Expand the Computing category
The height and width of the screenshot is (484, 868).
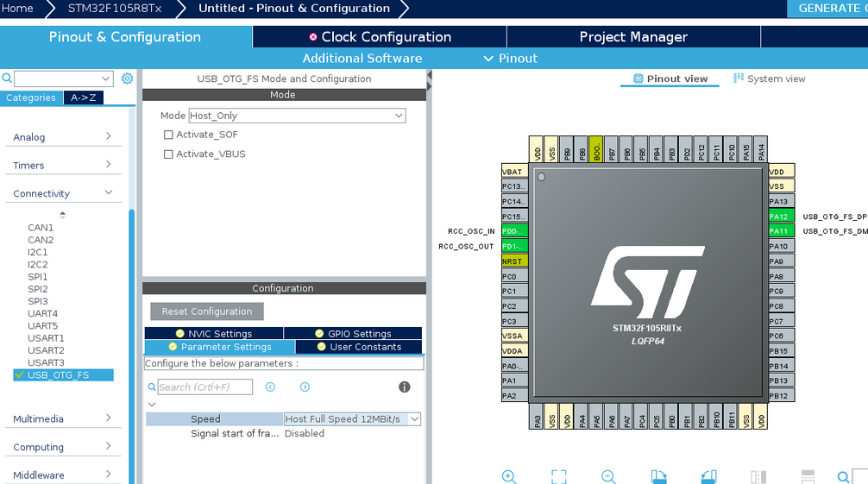tap(63, 447)
